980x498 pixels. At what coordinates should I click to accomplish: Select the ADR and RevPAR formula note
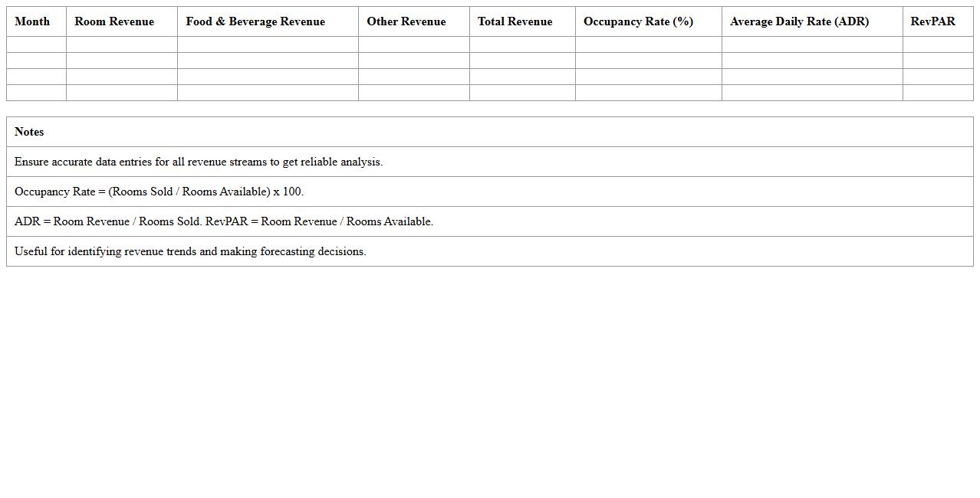[x=224, y=221]
